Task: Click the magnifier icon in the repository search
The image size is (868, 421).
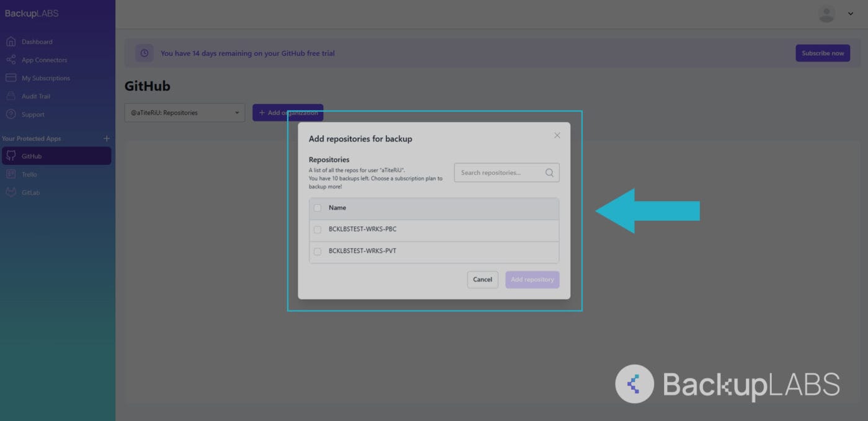Action: [549, 172]
